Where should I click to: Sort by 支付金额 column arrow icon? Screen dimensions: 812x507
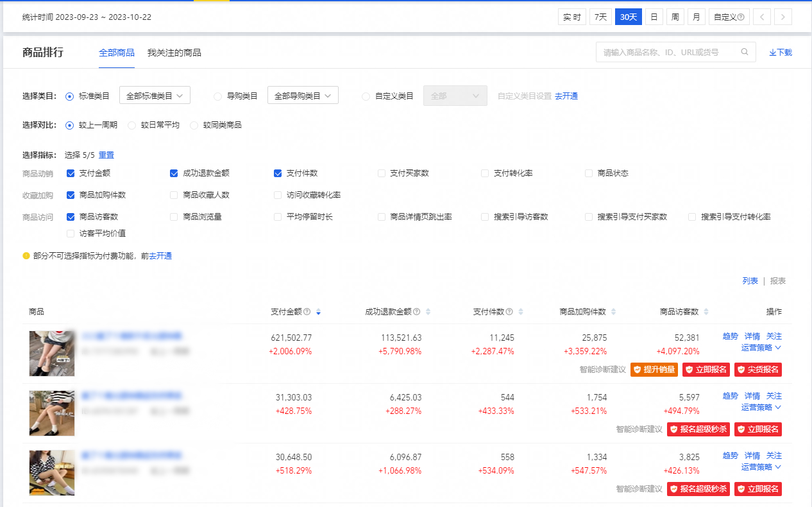point(319,312)
